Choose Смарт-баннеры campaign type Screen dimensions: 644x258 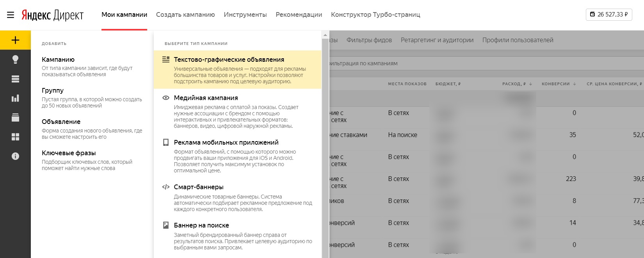tap(199, 187)
